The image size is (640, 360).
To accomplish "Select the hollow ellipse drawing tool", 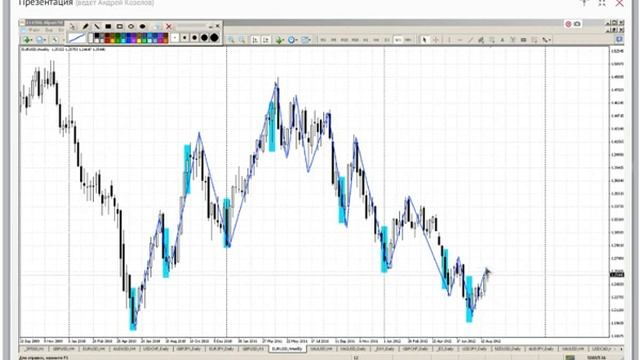I will pyautogui.click(x=131, y=26).
